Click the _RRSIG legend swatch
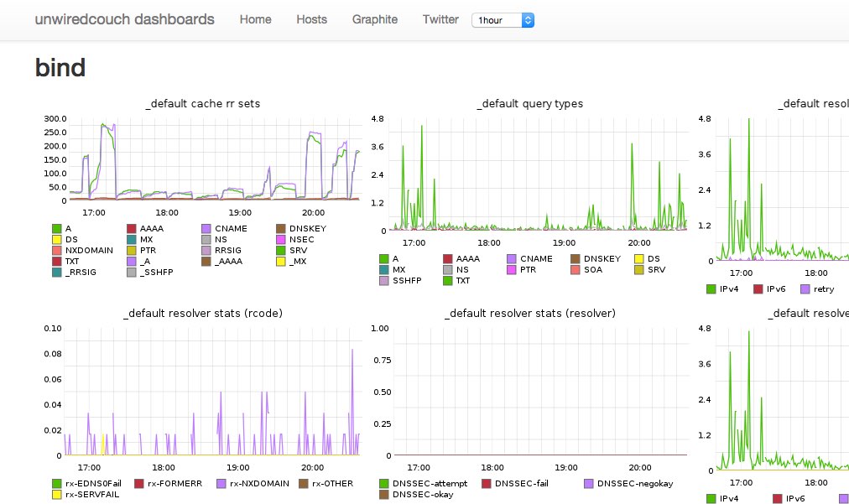The image size is (849, 504). (x=57, y=272)
